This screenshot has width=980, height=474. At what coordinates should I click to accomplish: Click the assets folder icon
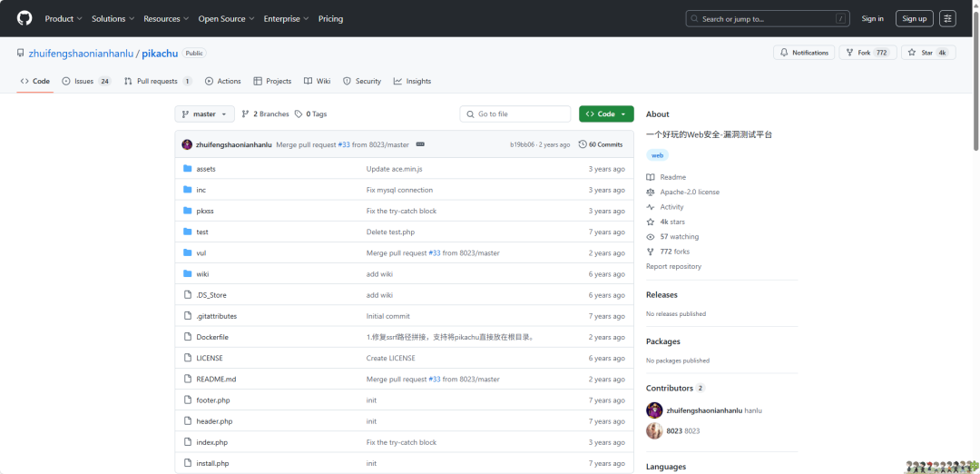187,169
